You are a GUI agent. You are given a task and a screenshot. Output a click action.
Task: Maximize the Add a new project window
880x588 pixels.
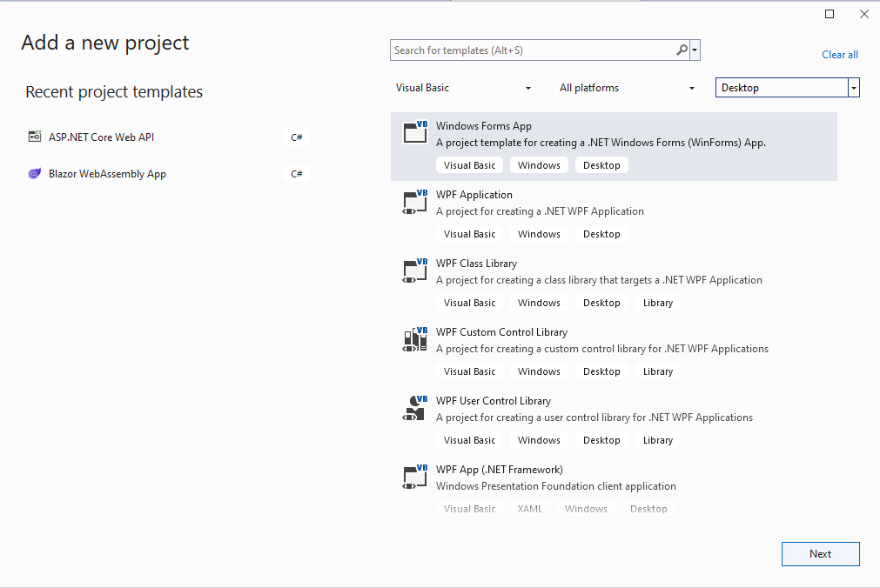pos(830,14)
